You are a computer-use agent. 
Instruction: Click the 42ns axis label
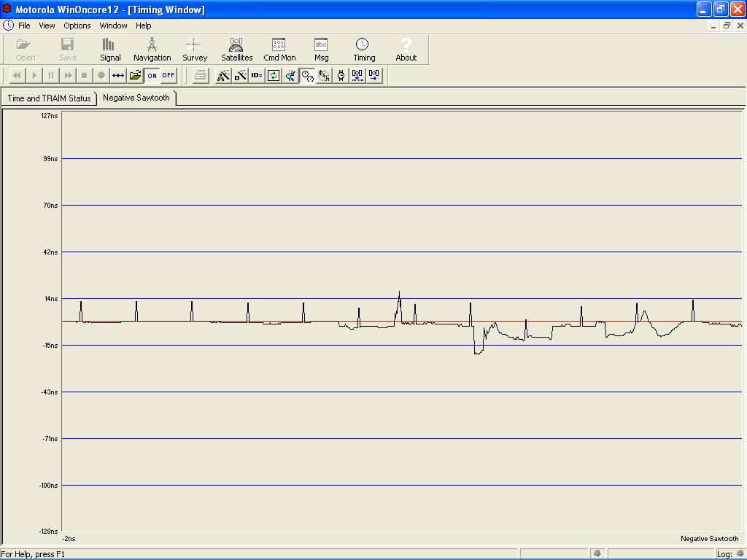click(50, 252)
